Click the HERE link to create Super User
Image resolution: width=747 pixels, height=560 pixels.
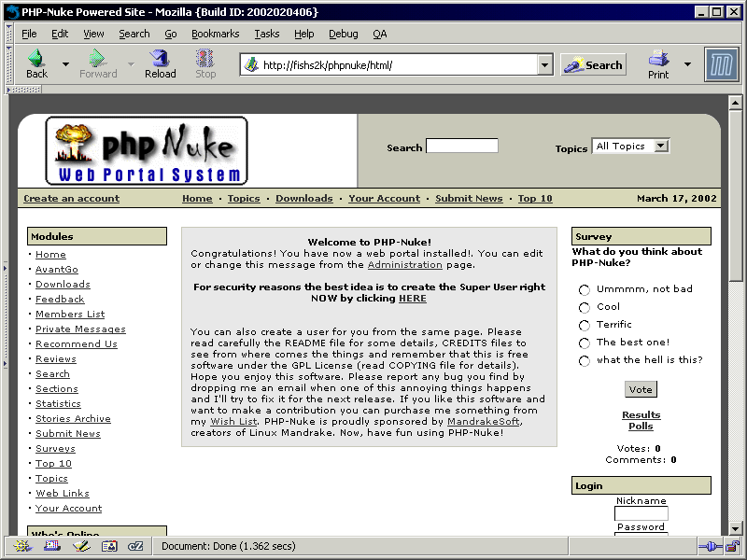[x=413, y=298]
